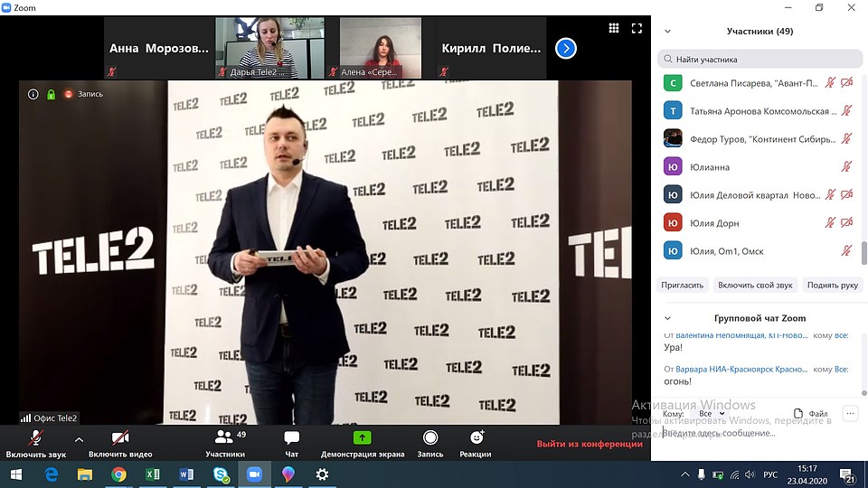The height and width of the screenshot is (488, 868).
Task: Select Анна Морозова participant thumbnail
Action: 159,48
